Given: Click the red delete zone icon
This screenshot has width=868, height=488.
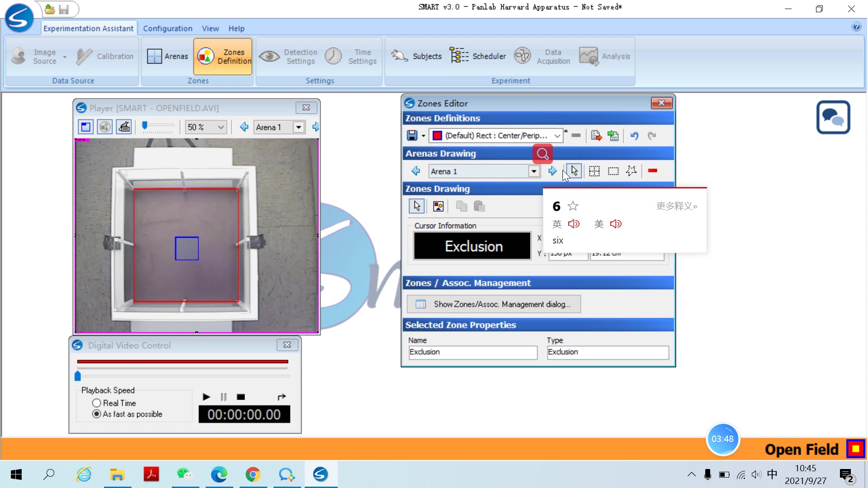Looking at the screenshot, I should pyautogui.click(x=652, y=171).
